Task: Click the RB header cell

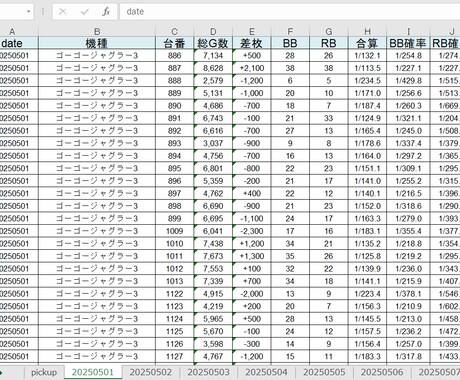Action: pyautogui.click(x=329, y=43)
